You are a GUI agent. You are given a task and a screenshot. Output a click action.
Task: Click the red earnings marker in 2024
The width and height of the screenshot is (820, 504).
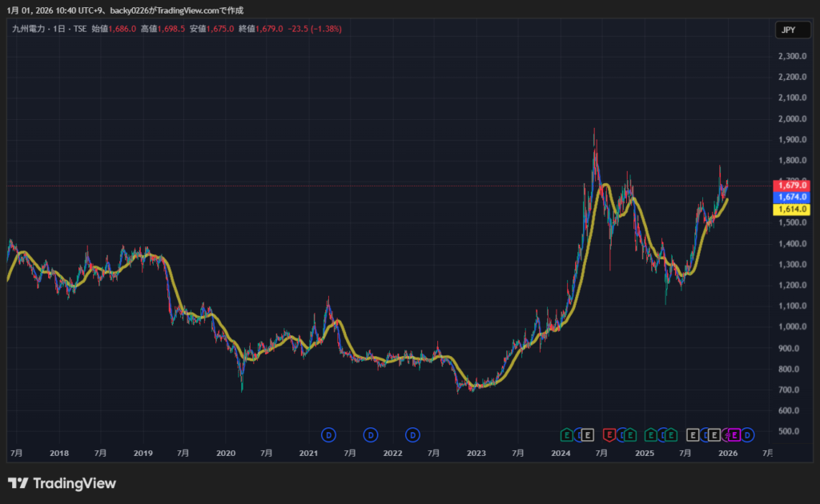click(x=609, y=435)
